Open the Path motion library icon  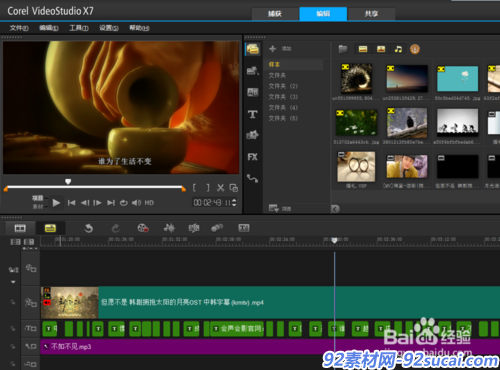252,179
